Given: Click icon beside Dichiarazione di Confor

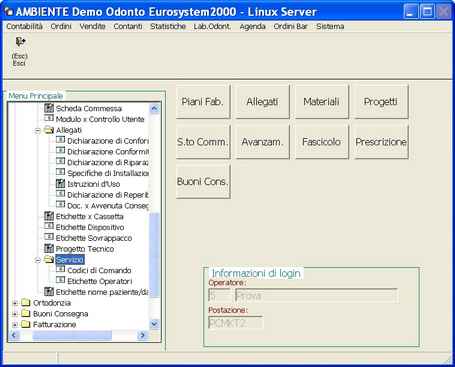Looking at the screenshot, I should pos(60,140).
